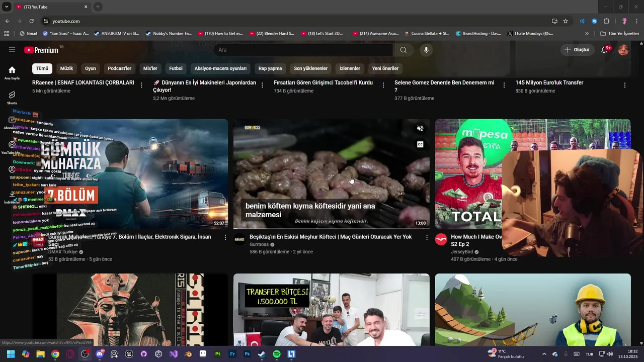Screen dimensions: 644x362
Task: Open options for Tacobell'i Kurdu video
Action: click(383, 85)
